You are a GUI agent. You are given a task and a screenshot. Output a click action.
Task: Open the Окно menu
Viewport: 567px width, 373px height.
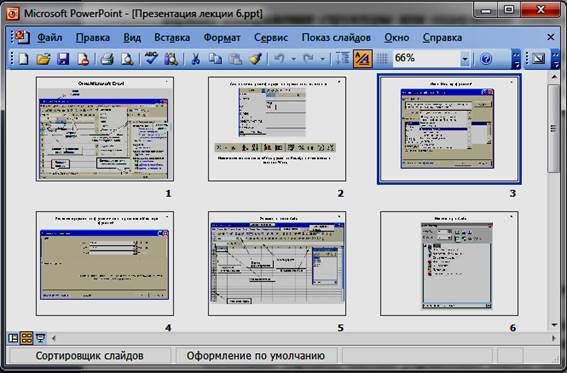pos(397,38)
